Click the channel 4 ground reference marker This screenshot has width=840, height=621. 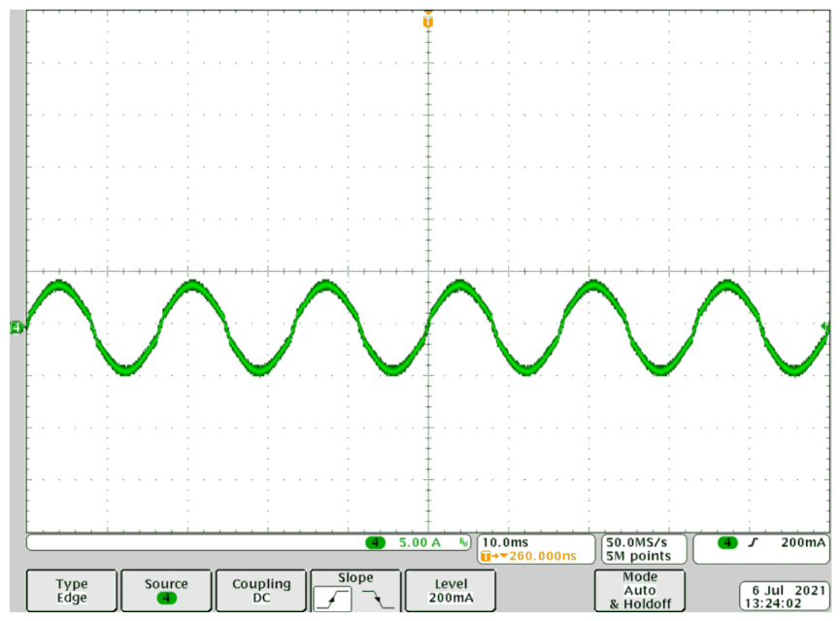tap(16, 328)
